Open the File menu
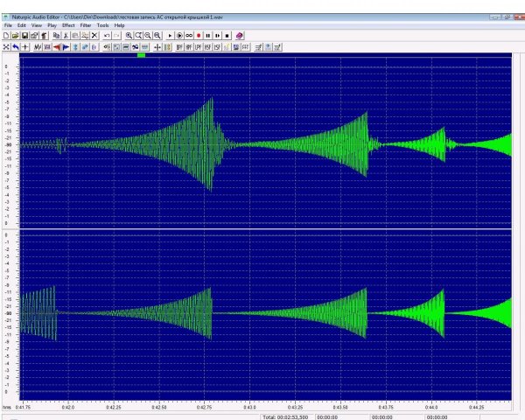525x420 pixels. pyautogui.click(x=8, y=25)
